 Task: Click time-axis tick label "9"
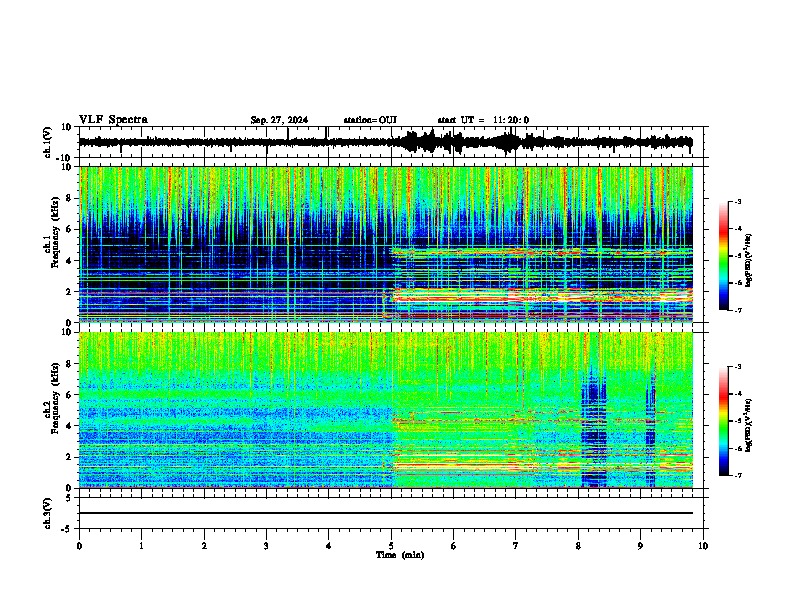(640, 546)
